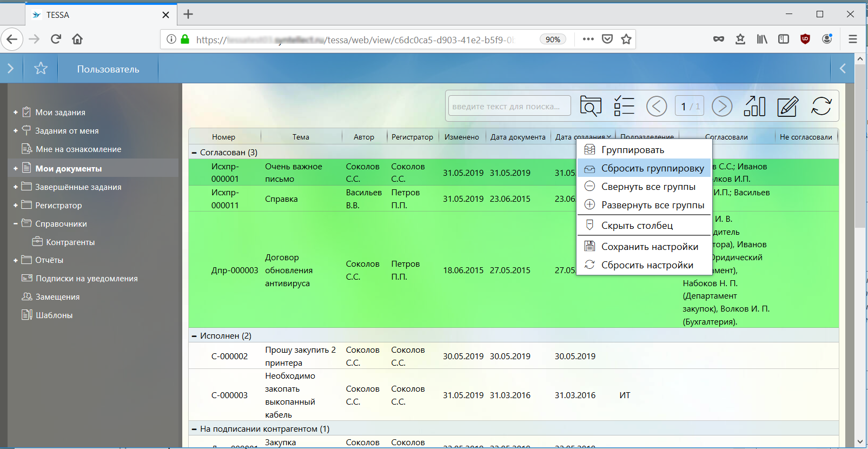The height and width of the screenshot is (449, 868).
Task: Collapse the Справочники tree folder
Action: tap(16, 223)
